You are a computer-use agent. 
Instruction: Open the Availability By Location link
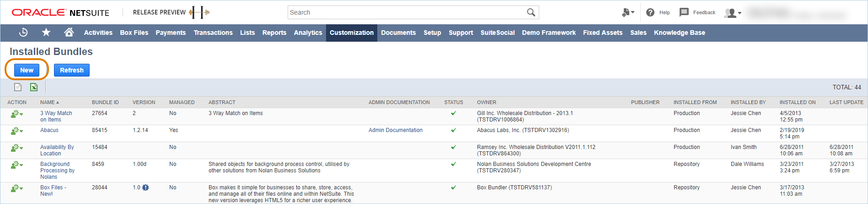pyautogui.click(x=57, y=150)
